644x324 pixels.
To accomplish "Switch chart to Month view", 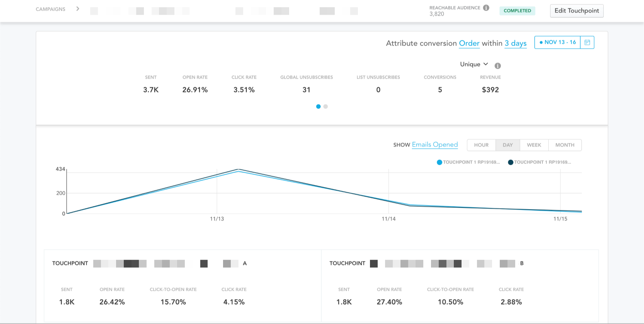I will point(565,145).
